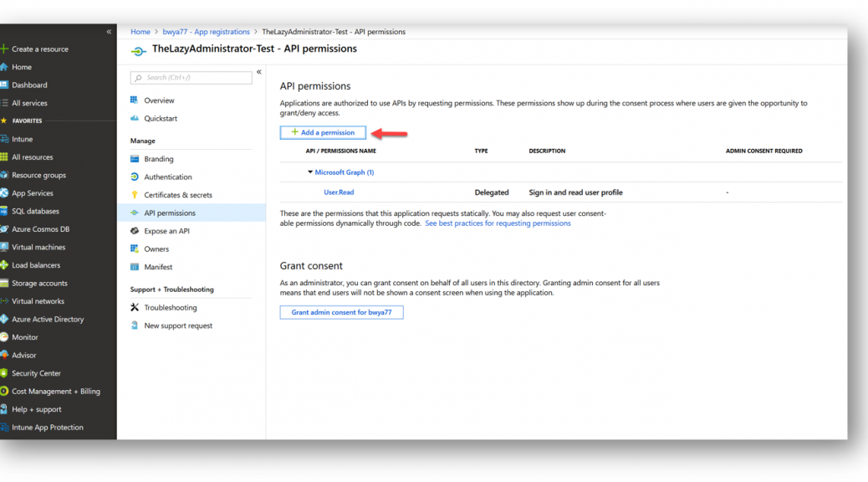The width and height of the screenshot is (868, 482).
Task: Click the Storage accounts icon
Action: [4, 283]
